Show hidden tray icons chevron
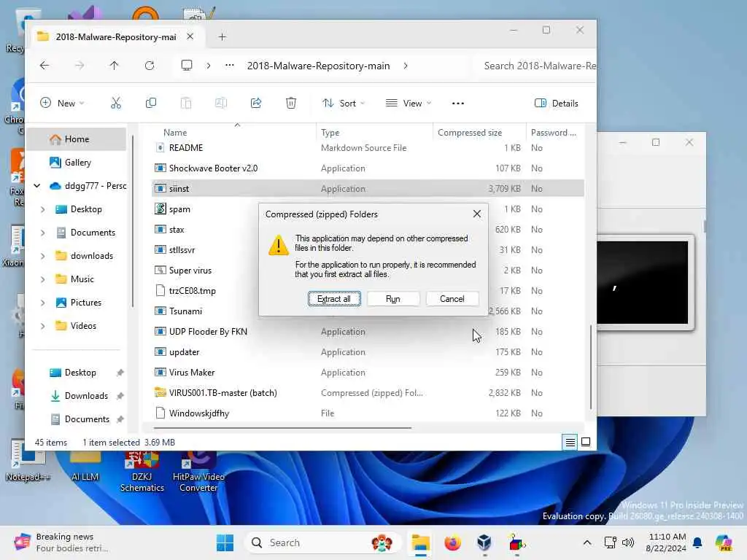 (587, 542)
